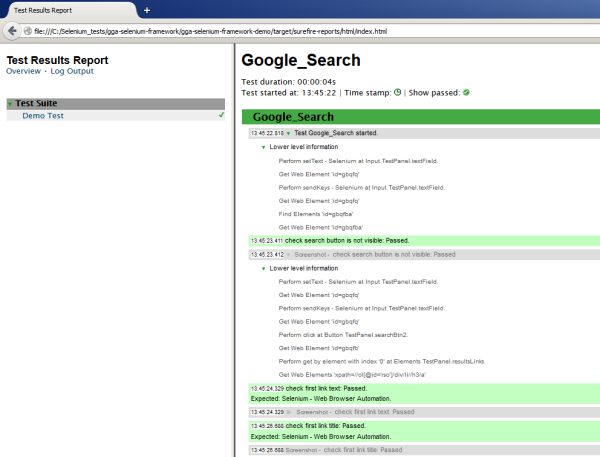This screenshot has height=457, width=600.
Task: Toggle the Time stamp clock icon
Action: pyautogui.click(x=398, y=92)
